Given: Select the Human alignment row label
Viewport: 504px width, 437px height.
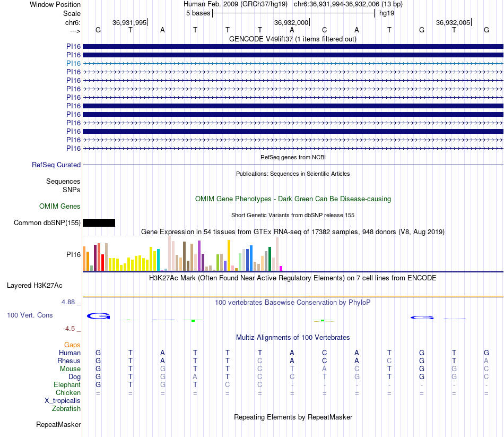Looking at the screenshot, I should coord(69,353).
